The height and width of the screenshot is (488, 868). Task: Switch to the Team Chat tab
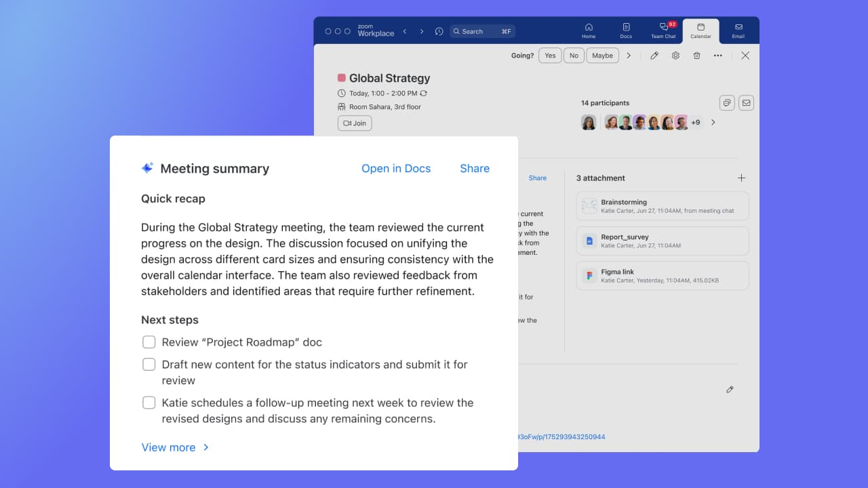click(x=663, y=30)
